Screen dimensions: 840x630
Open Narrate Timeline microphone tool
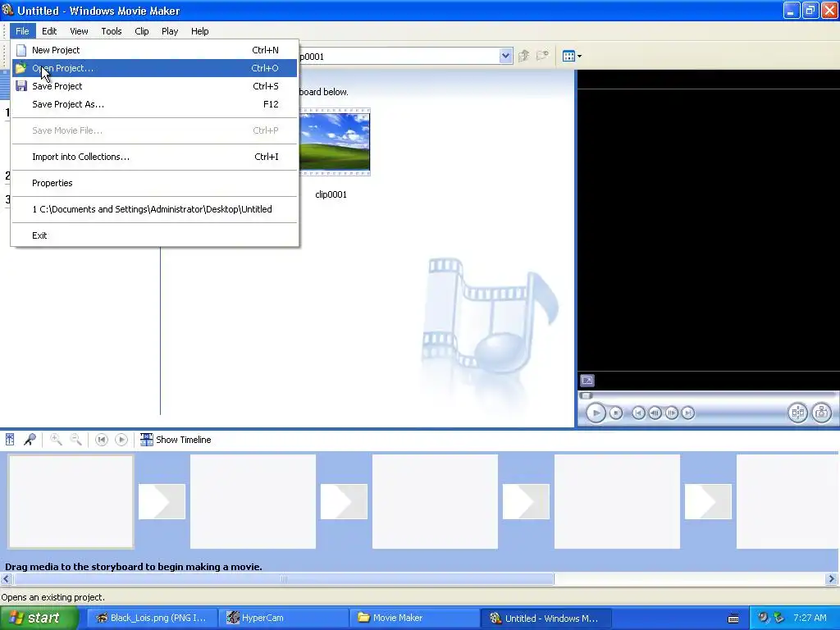pyautogui.click(x=30, y=440)
